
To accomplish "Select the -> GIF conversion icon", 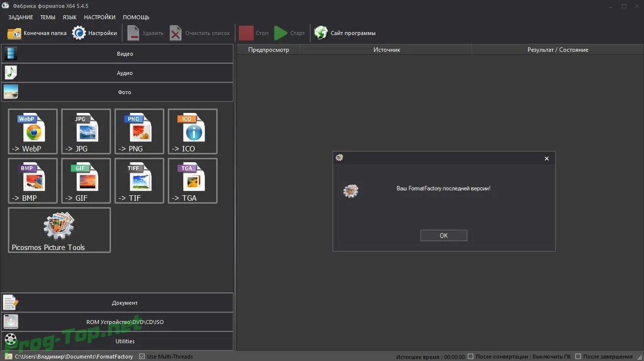I will [86, 181].
